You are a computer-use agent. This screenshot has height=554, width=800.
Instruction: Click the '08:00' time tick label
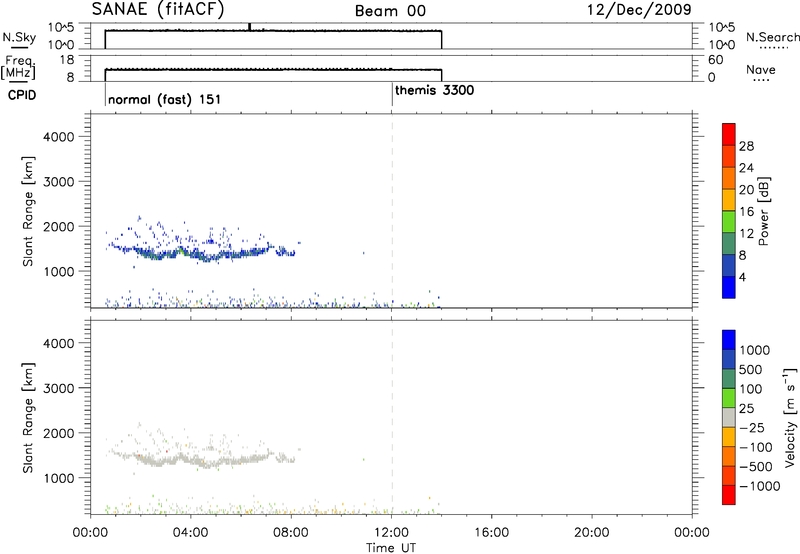291,533
